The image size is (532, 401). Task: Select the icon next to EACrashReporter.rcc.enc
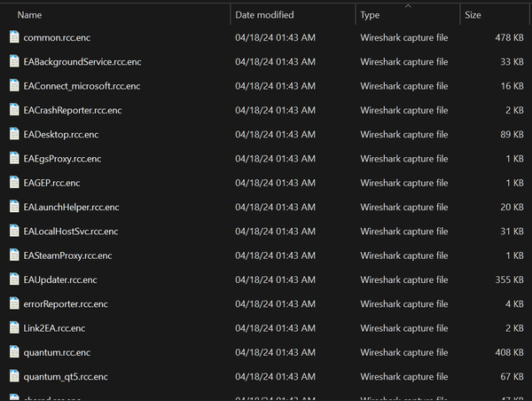point(14,110)
